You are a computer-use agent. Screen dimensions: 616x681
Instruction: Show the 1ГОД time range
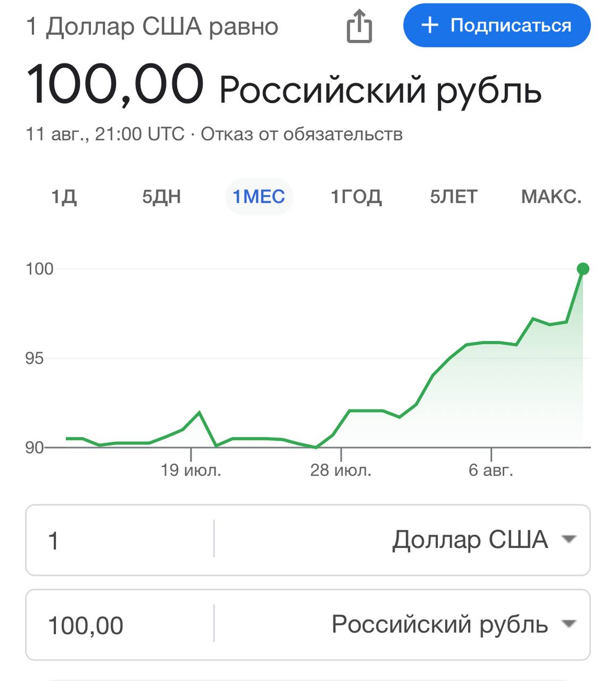pos(356,197)
